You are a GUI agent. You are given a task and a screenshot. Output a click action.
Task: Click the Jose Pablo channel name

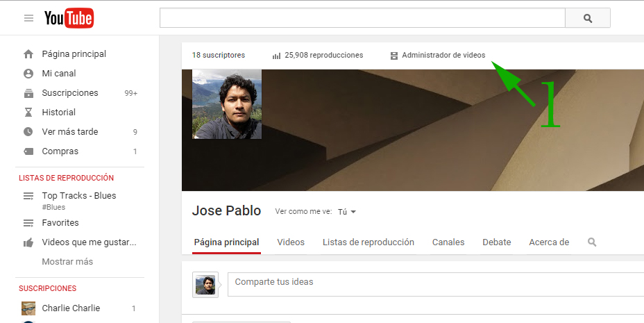tap(226, 210)
